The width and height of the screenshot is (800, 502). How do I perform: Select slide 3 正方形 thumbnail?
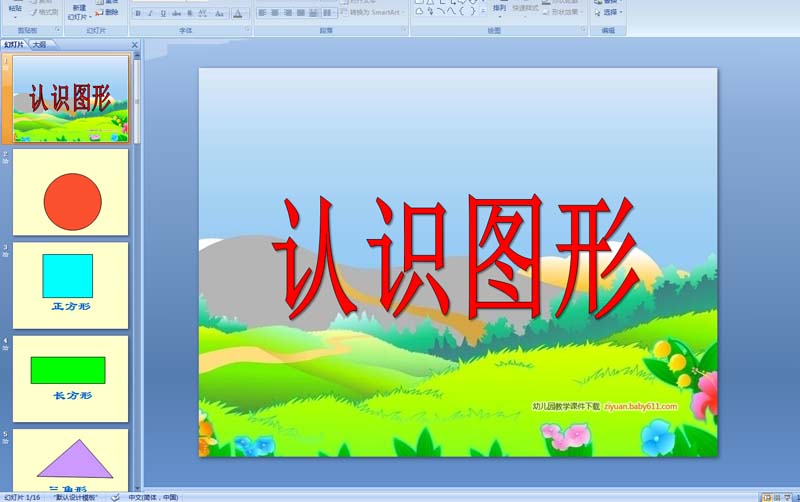click(70, 286)
